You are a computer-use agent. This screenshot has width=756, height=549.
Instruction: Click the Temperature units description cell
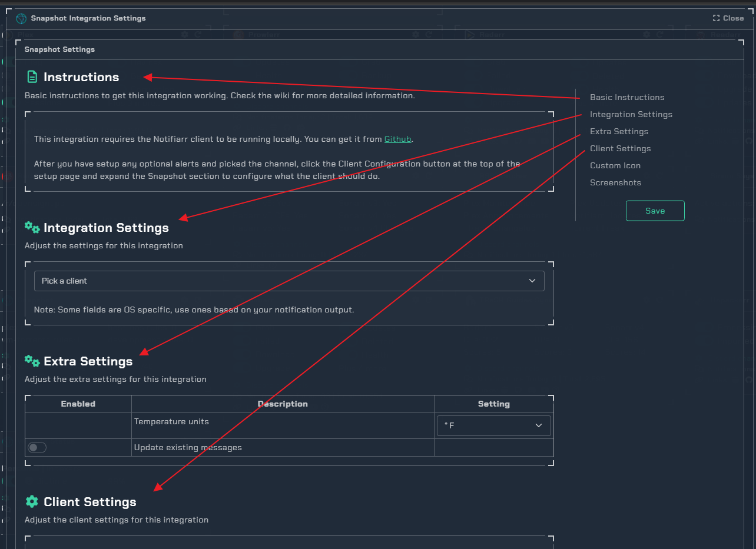pyautogui.click(x=283, y=425)
